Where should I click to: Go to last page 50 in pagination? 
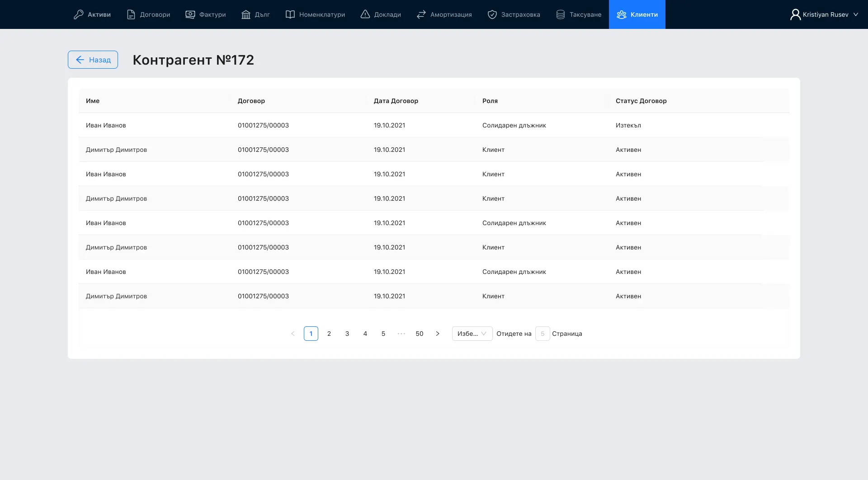coord(420,334)
